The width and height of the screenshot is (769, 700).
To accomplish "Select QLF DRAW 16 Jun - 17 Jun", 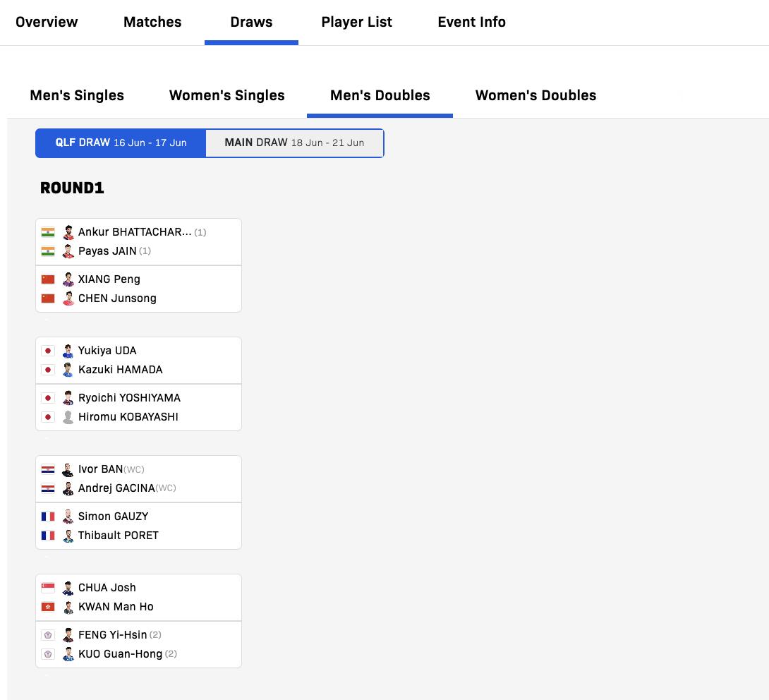I will pyautogui.click(x=121, y=143).
